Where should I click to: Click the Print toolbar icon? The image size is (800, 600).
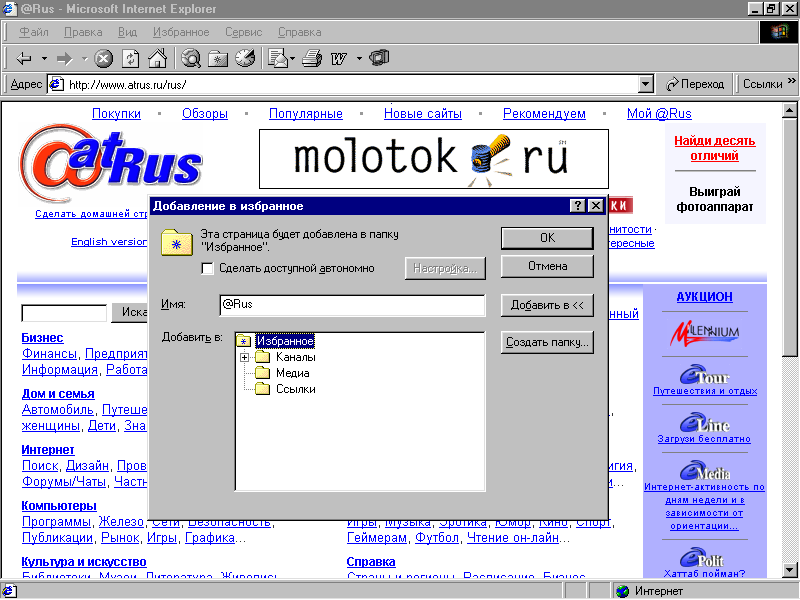[312, 58]
